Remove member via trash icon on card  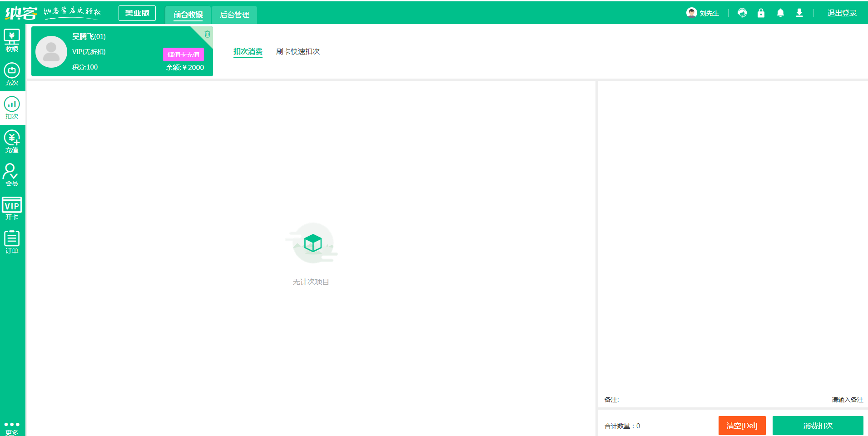click(208, 33)
